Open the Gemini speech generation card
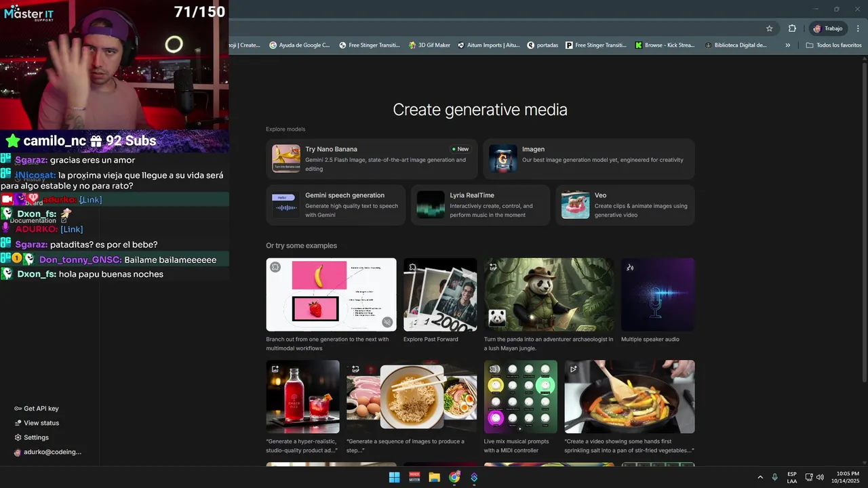 (336, 205)
